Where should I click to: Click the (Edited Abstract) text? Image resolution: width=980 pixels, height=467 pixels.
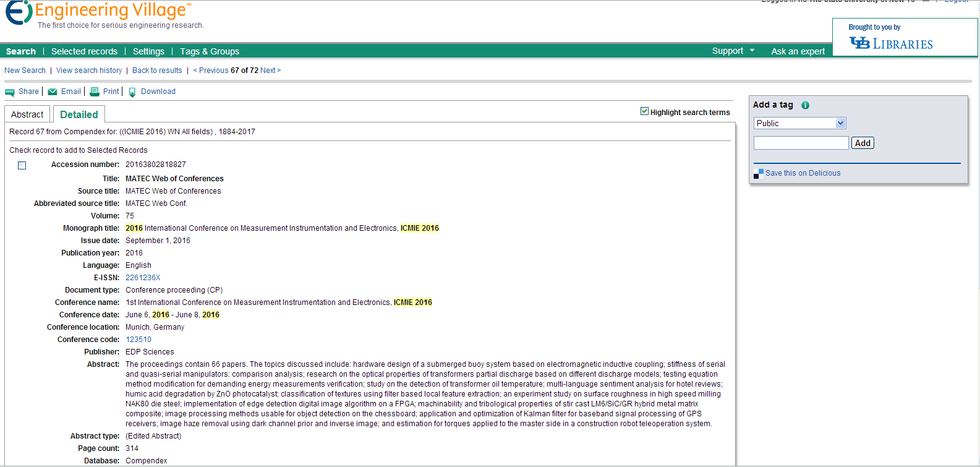click(153, 436)
